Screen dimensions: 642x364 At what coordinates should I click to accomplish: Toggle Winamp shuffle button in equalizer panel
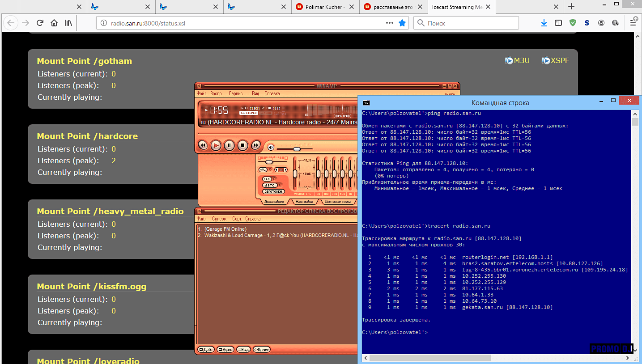click(263, 169)
